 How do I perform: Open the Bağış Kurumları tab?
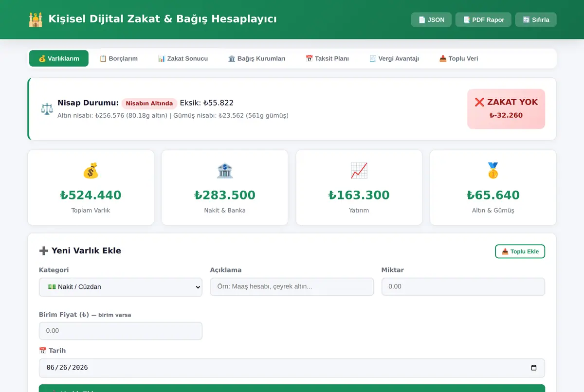click(x=257, y=58)
